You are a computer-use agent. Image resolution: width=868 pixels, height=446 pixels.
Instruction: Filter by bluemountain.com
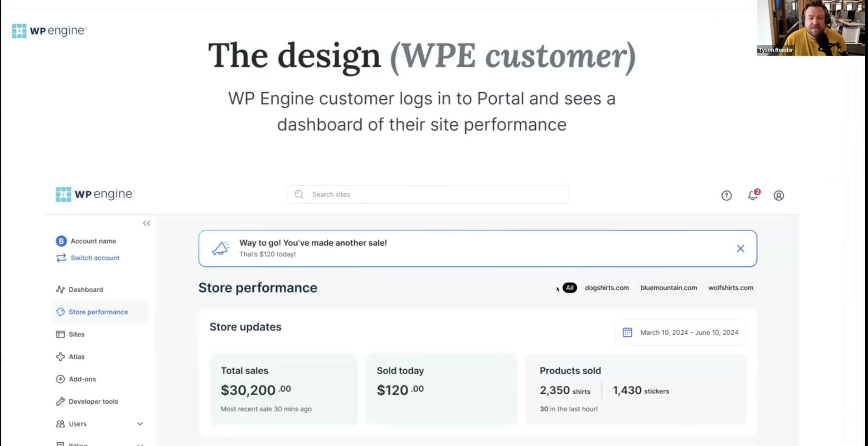(x=668, y=288)
